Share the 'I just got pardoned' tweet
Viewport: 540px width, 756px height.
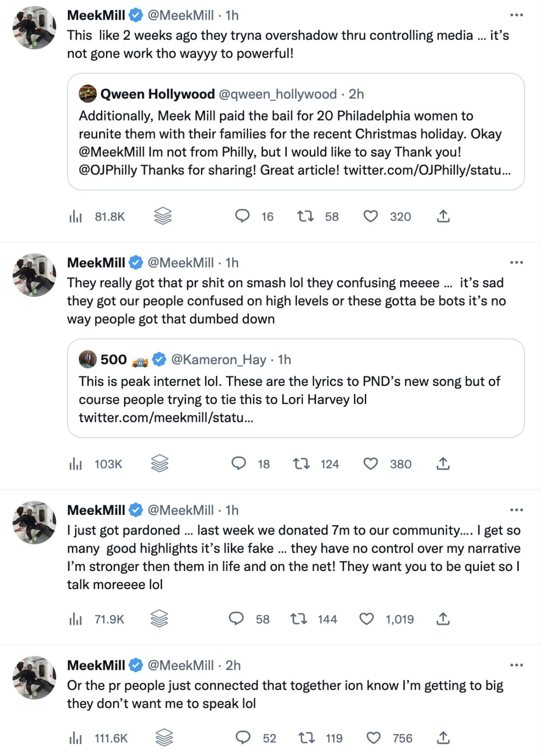[x=443, y=619]
